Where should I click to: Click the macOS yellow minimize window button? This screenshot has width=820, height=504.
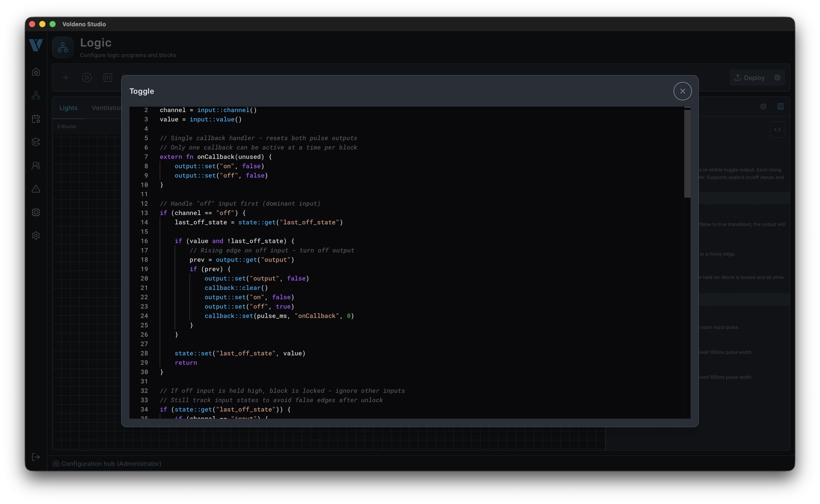point(42,24)
